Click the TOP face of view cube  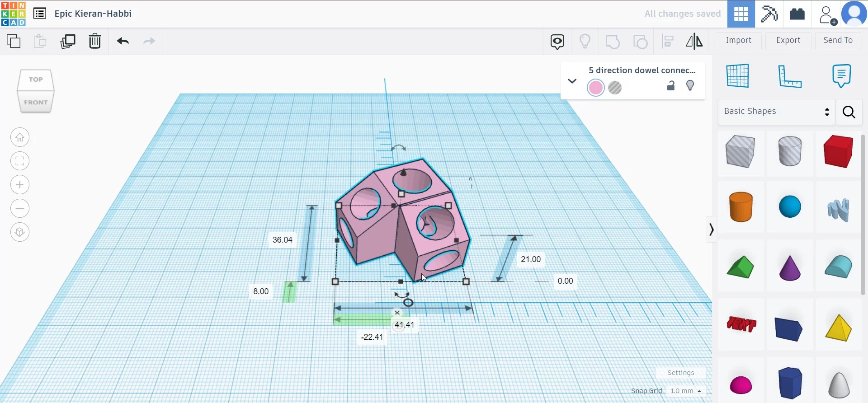tap(36, 80)
